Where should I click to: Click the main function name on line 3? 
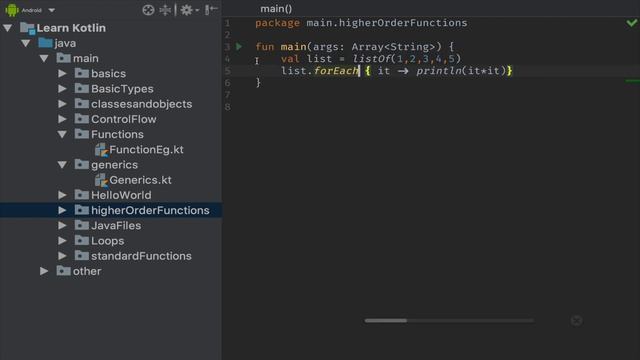(293, 47)
